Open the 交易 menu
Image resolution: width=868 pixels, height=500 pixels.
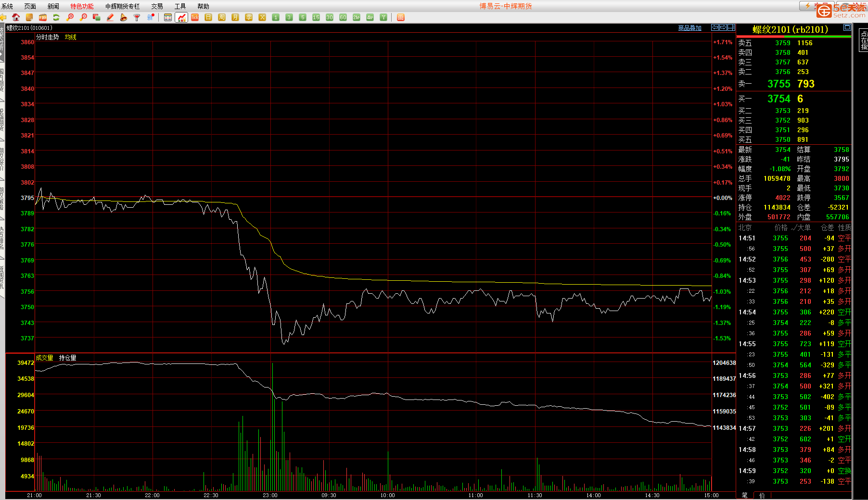coord(157,6)
